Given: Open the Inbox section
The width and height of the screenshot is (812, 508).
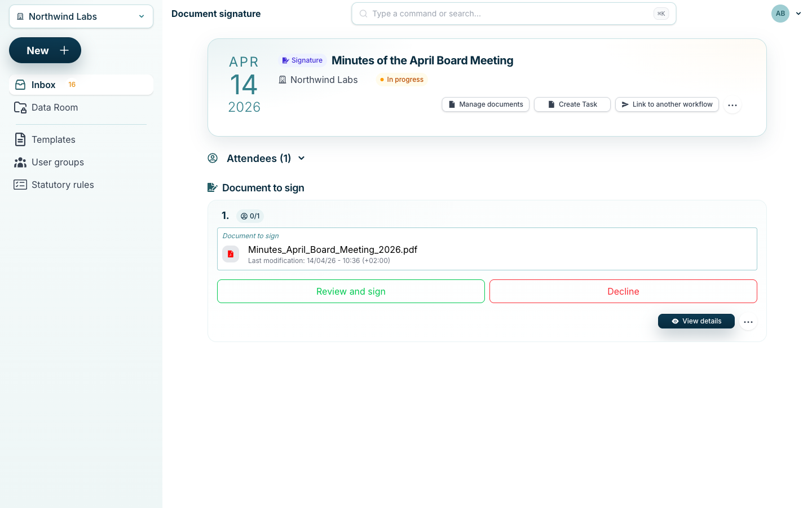Looking at the screenshot, I should pos(81,85).
